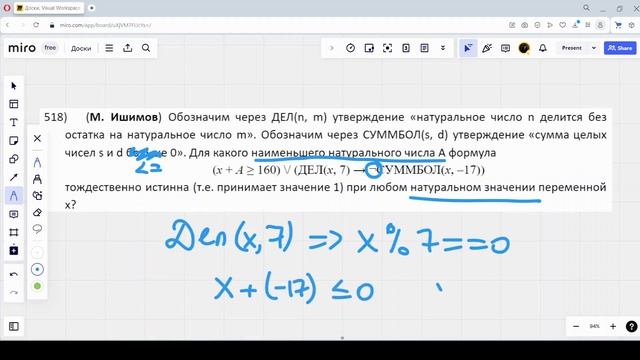Toggle collaborators' cursors visibility
This screenshot has height=360, width=640.
(x=468, y=48)
